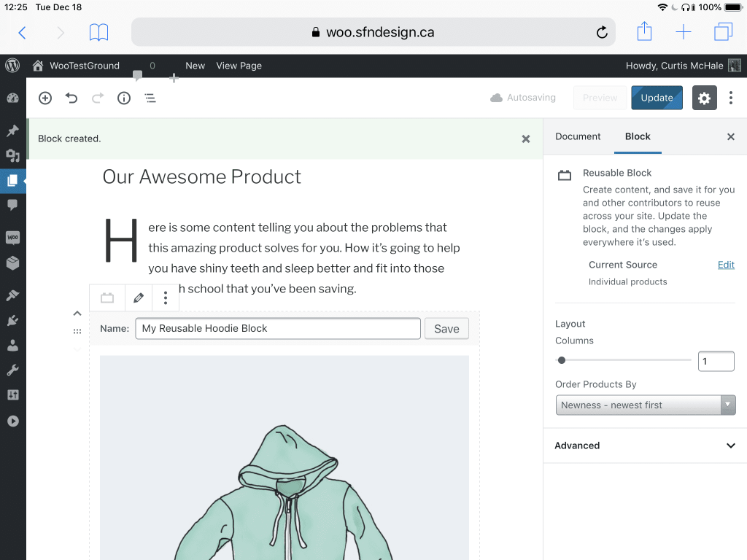Open the content structure info icon

click(124, 98)
